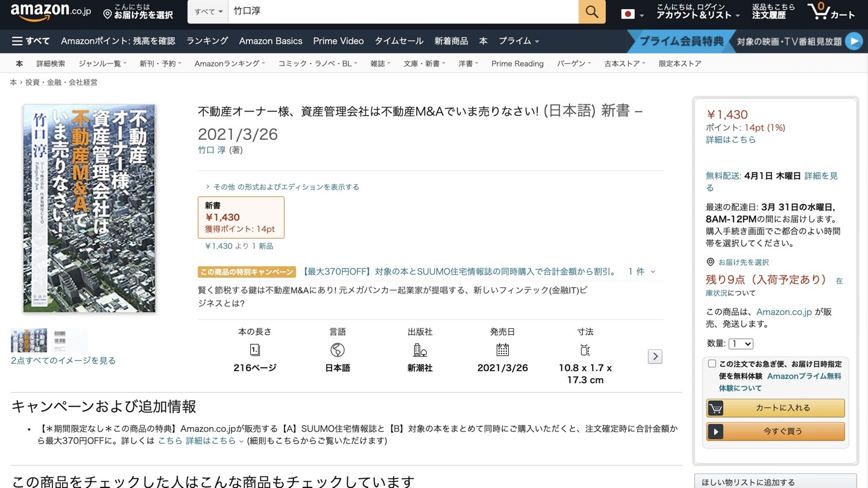This screenshot has width=868, height=488.
Task: Click the 本の長さ page count icon
Action: pyautogui.click(x=254, y=350)
